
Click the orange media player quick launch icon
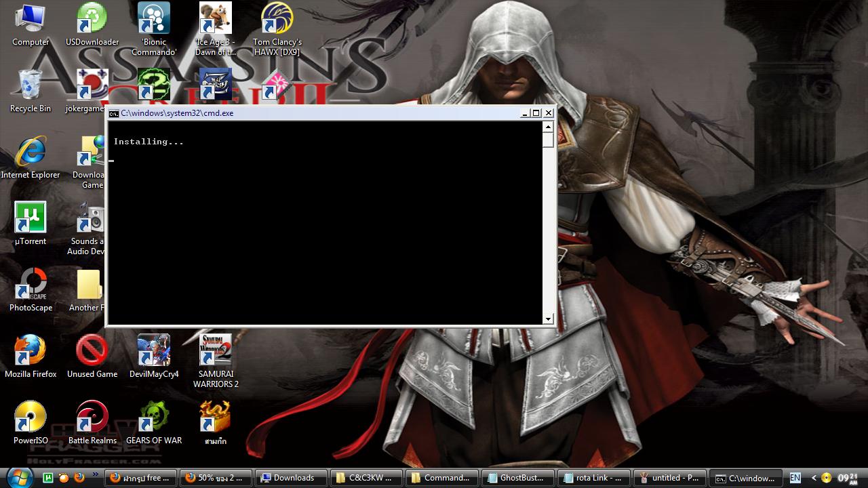64,478
